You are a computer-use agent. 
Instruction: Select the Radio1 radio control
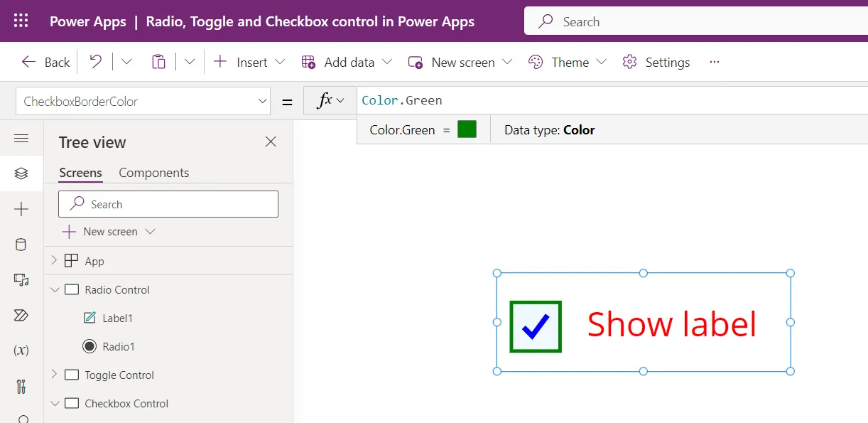(x=117, y=346)
